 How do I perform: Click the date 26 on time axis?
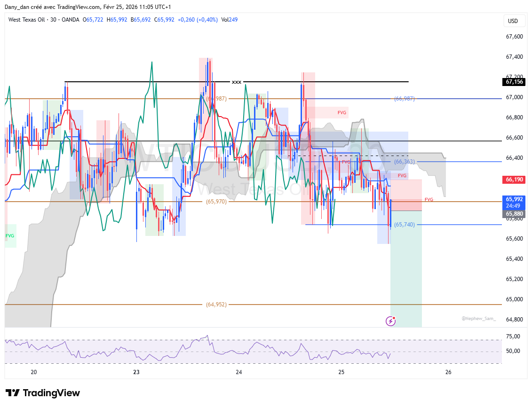click(x=448, y=372)
